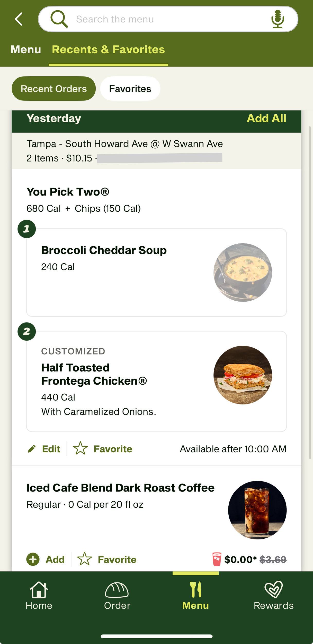Tap Add All for yesterday's order
The width and height of the screenshot is (313, 644).
pos(266,118)
